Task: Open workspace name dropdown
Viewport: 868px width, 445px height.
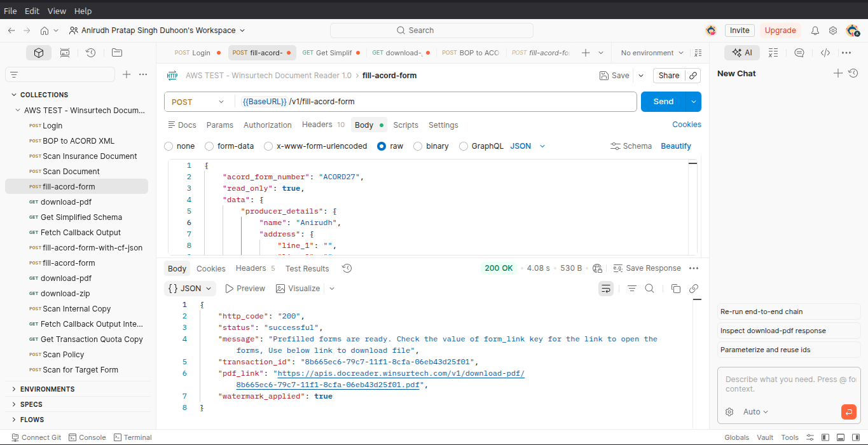Action: 157,31
